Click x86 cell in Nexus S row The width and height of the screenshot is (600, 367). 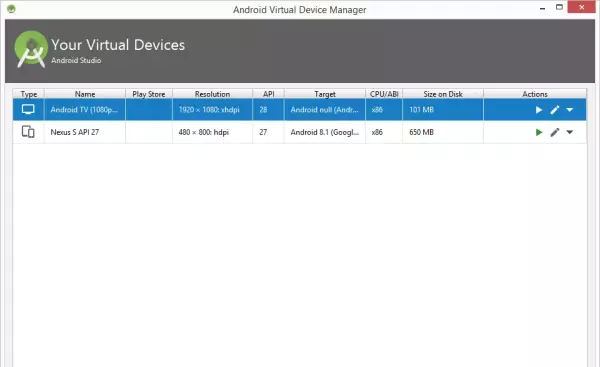[x=384, y=132]
